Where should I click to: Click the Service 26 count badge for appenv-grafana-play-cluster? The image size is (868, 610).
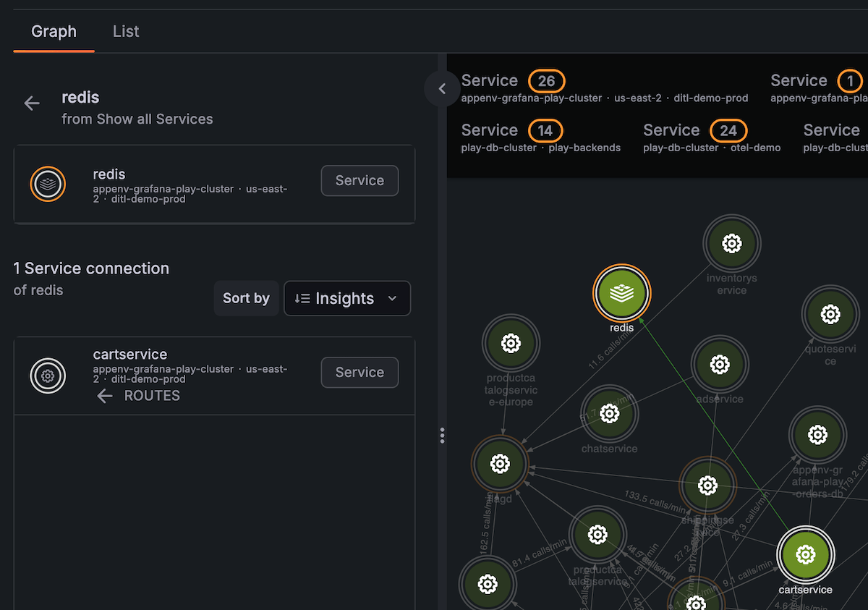click(547, 81)
